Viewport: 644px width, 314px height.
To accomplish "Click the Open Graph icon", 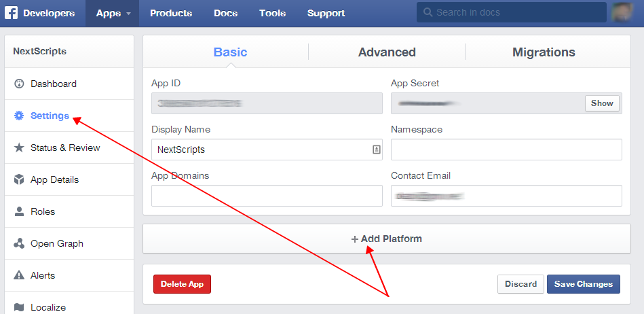I will coord(19,244).
